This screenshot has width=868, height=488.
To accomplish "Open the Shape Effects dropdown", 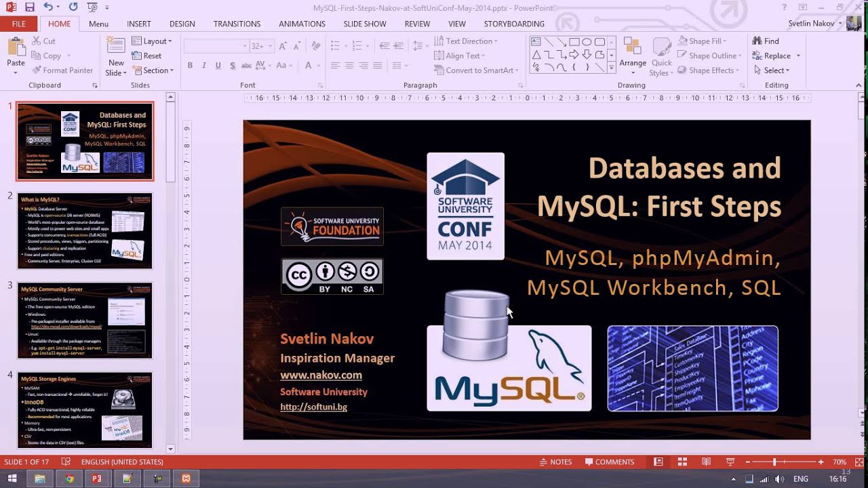I will (708, 70).
